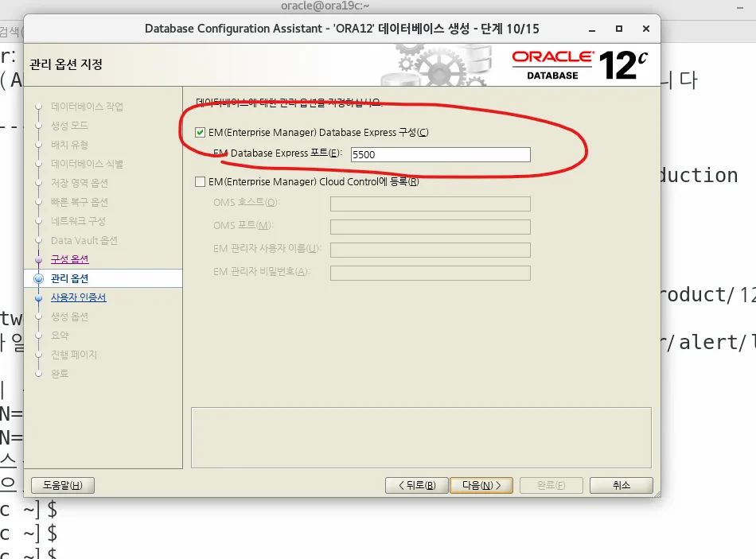
Task: Click the 빠른 복구 옵션 step label
Action: (80, 202)
